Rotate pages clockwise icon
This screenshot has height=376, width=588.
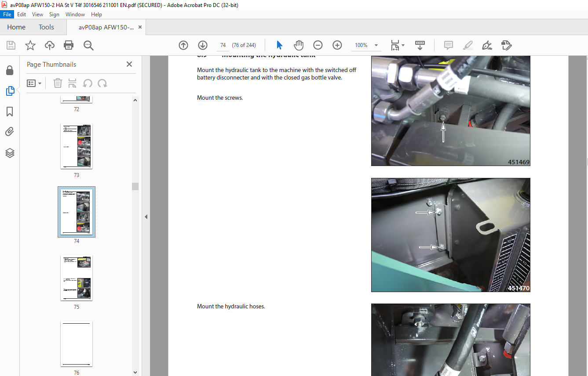pos(102,83)
